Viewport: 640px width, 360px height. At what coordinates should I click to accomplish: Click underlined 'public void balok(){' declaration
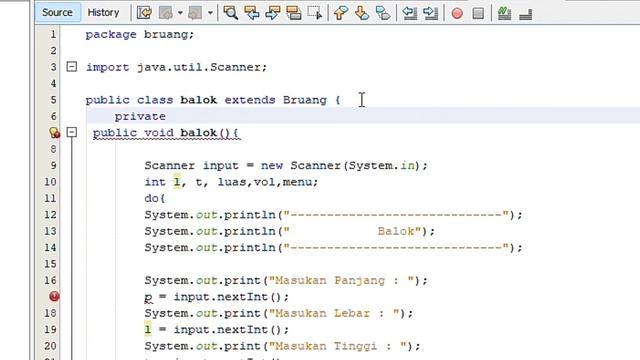166,133
